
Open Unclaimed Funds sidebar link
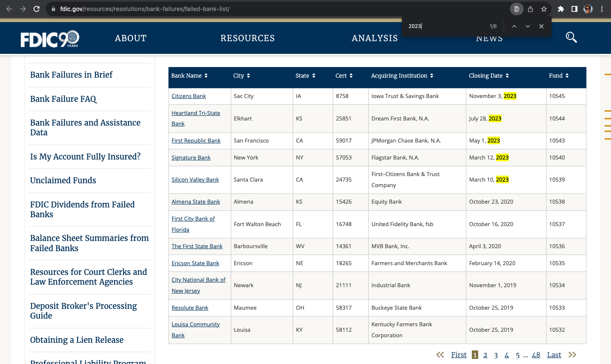(x=63, y=180)
